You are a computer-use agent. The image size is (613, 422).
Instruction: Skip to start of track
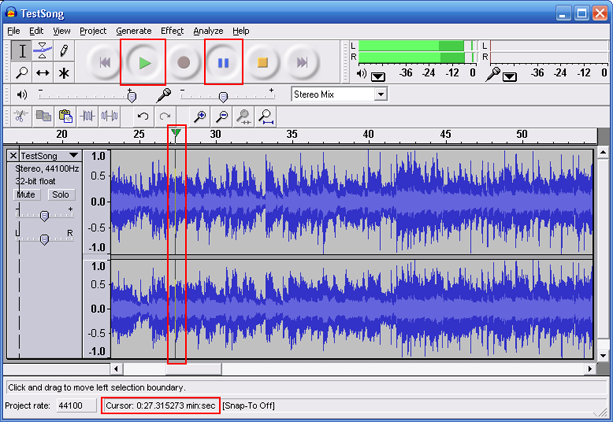click(105, 62)
